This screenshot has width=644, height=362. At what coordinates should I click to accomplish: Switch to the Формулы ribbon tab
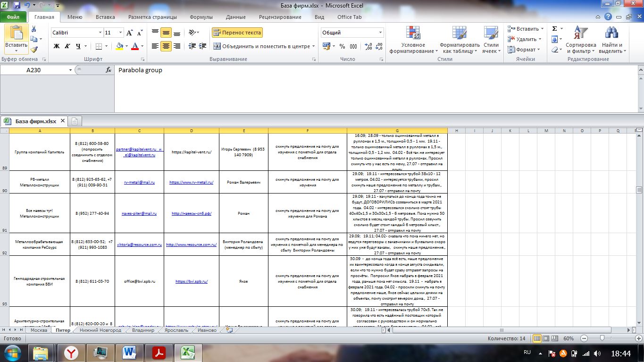[x=201, y=17]
